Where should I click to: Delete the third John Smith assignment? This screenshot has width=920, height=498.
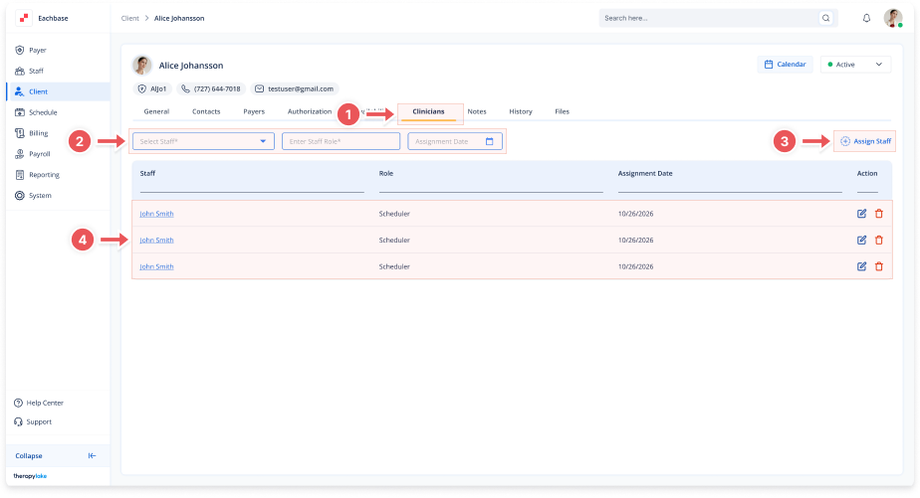click(x=879, y=266)
